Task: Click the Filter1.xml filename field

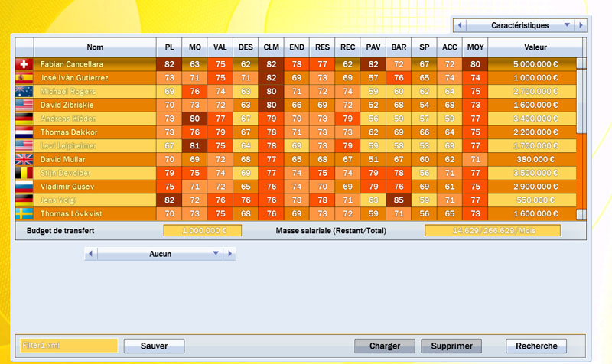Action: point(69,346)
